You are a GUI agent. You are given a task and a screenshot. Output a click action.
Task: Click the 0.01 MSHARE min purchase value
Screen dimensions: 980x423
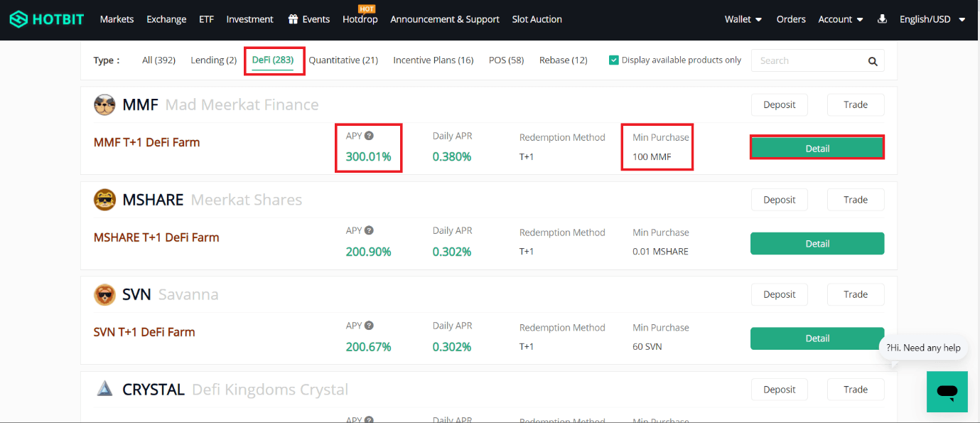point(660,251)
